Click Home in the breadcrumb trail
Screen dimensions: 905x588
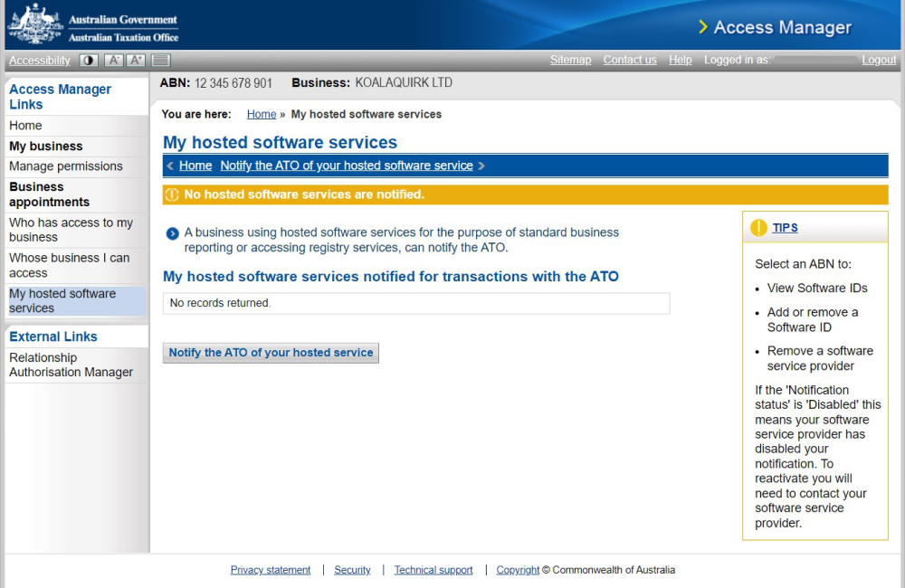[262, 114]
